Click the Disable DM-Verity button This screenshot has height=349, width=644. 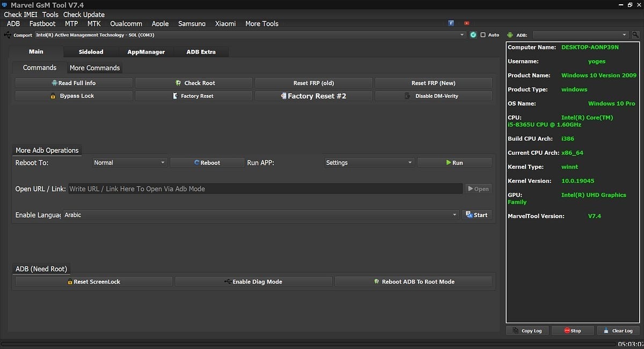(433, 96)
